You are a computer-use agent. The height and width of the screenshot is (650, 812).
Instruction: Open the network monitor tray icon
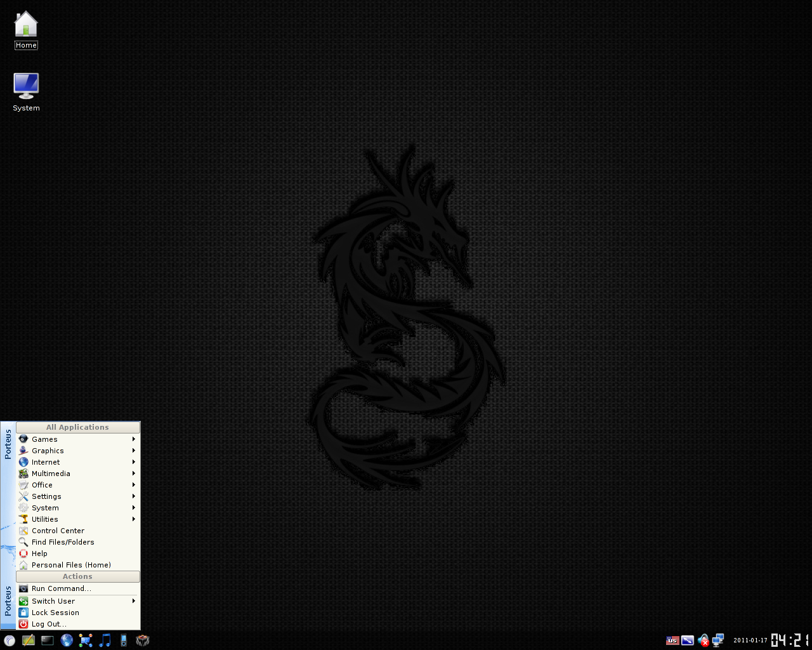coord(718,640)
